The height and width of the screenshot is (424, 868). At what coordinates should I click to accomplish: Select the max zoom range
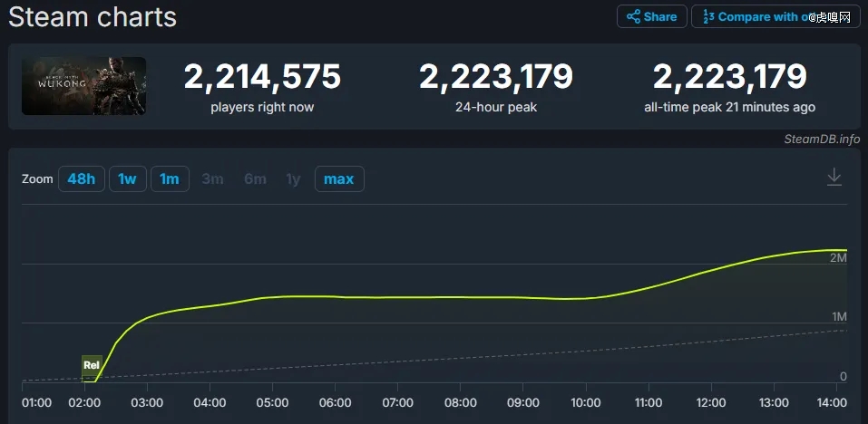(339, 179)
